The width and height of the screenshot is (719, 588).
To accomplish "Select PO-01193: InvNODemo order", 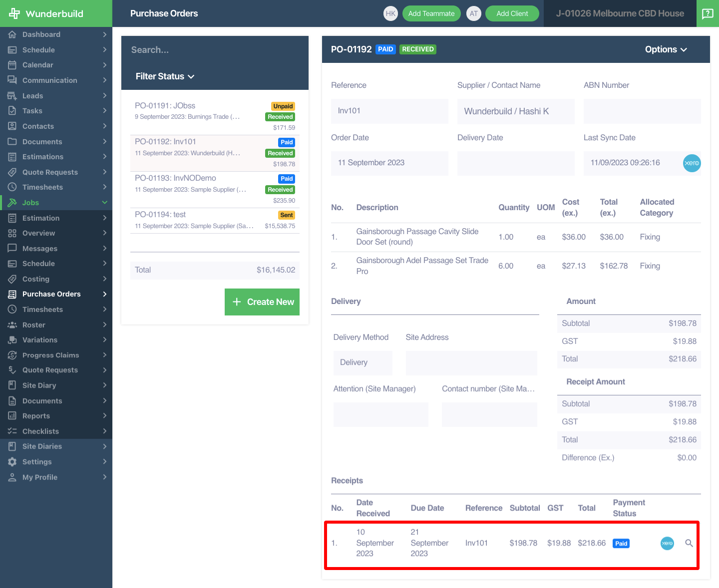I will click(x=215, y=190).
